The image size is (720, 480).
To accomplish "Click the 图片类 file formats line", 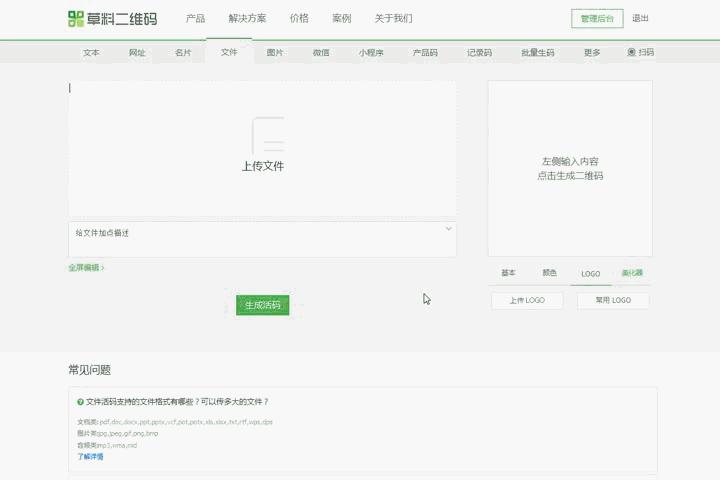I will pos(118,433).
